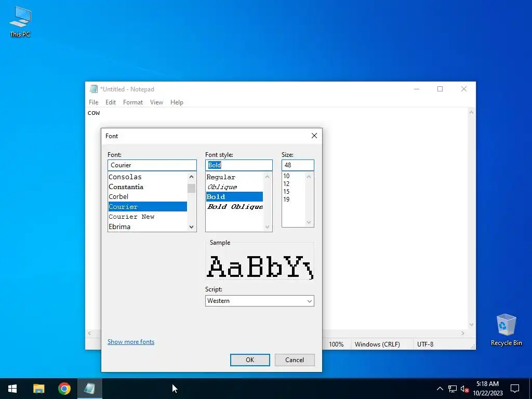Image resolution: width=532 pixels, height=399 pixels.
Task: Click font list scroll down arrow
Action: click(x=191, y=227)
